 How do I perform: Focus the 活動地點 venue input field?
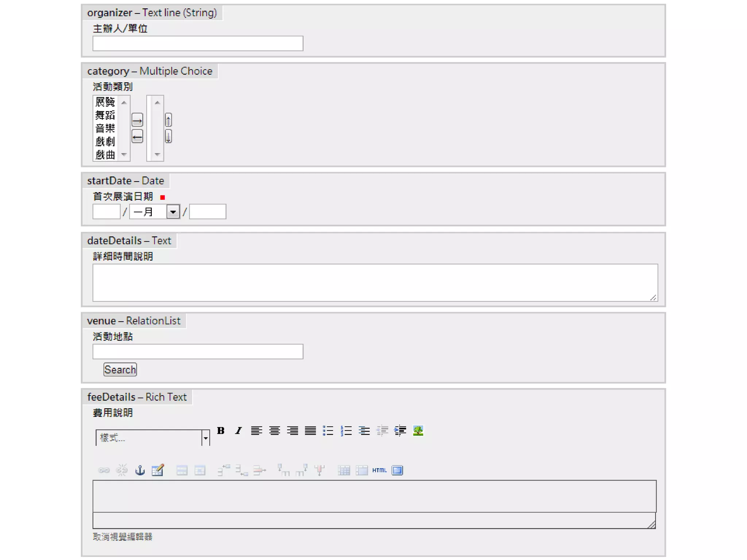coord(198,351)
